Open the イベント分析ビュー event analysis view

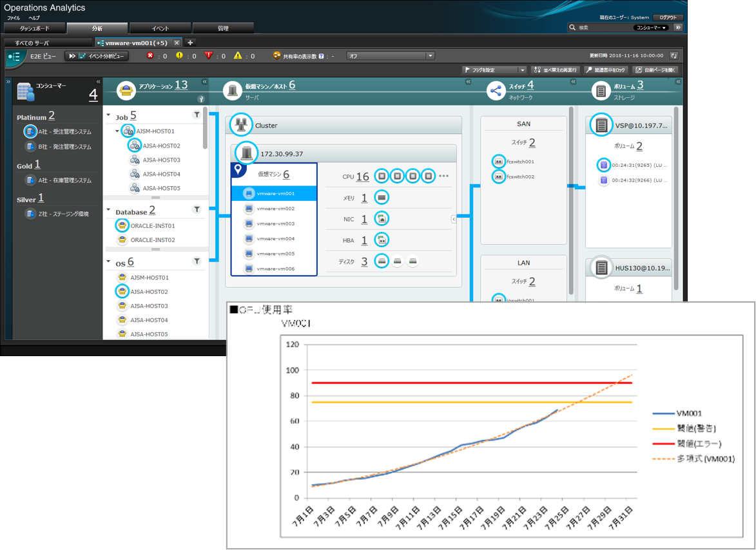point(97,56)
